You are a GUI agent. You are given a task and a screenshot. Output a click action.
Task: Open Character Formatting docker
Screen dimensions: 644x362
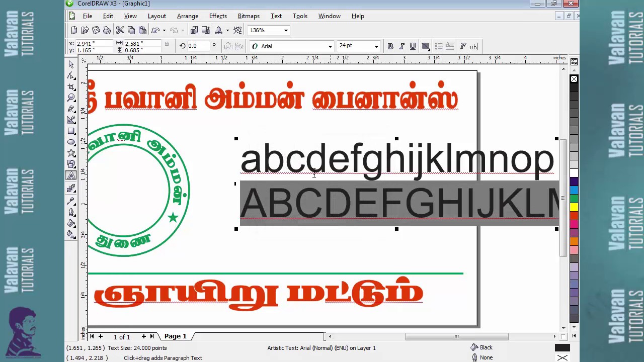coord(463,46)
